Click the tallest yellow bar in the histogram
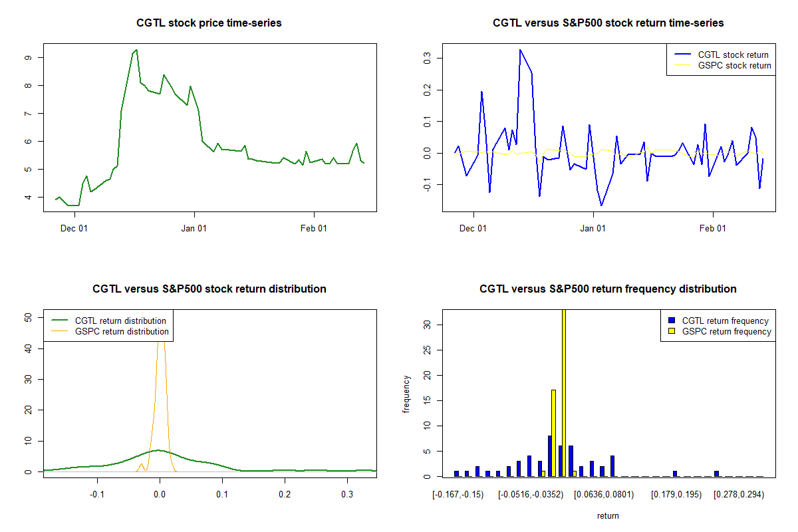The height and width of the screenshot is (532, 798). click(x=564, y=392)
